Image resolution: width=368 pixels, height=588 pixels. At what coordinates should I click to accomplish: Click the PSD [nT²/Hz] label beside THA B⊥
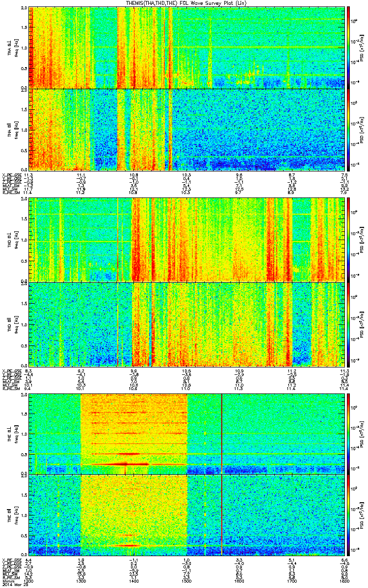[x=362, y=48]
